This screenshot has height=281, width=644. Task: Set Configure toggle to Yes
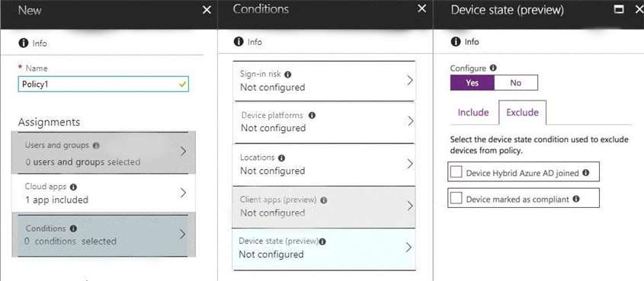[473, 82]
